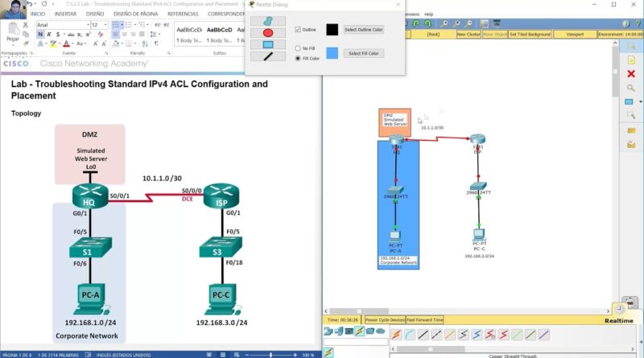Click the network information (i) icon
644x358 pixels.
(626, 24)
